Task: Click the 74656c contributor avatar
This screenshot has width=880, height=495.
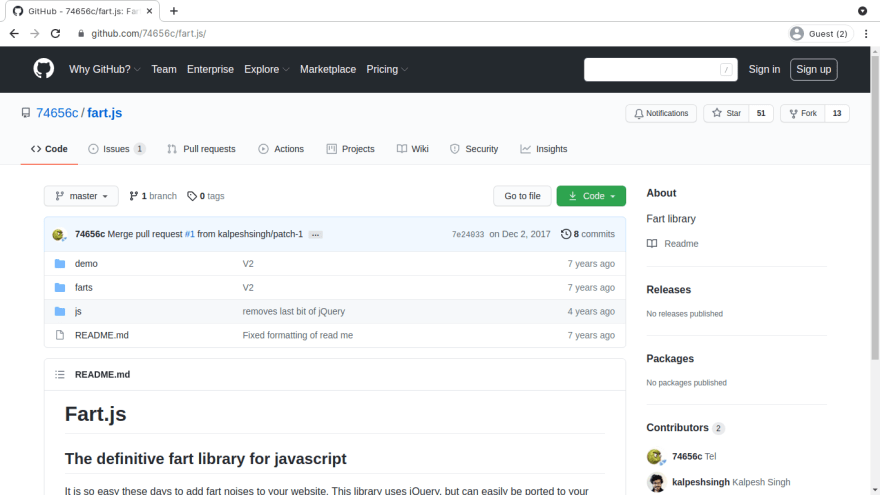Action: tap(656, 457)
